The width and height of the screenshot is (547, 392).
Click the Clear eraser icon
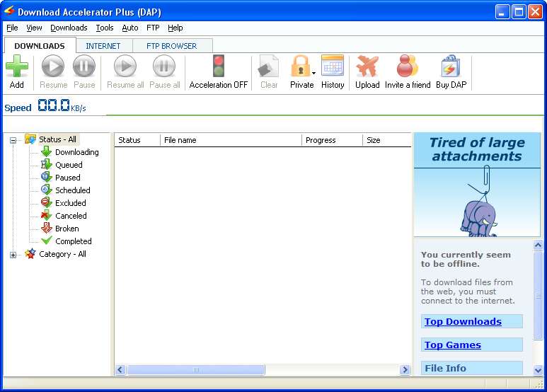pos(269,66)
